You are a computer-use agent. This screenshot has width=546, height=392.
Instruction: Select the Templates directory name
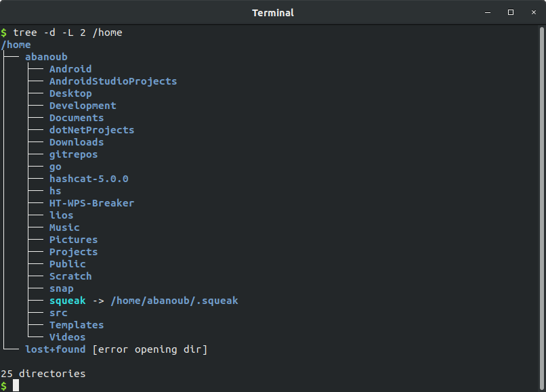point(76,325)
